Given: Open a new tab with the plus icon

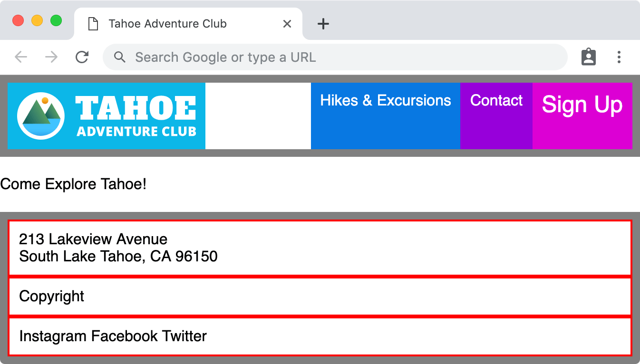Looking at the screenshot, I should (x=323, y=24).
